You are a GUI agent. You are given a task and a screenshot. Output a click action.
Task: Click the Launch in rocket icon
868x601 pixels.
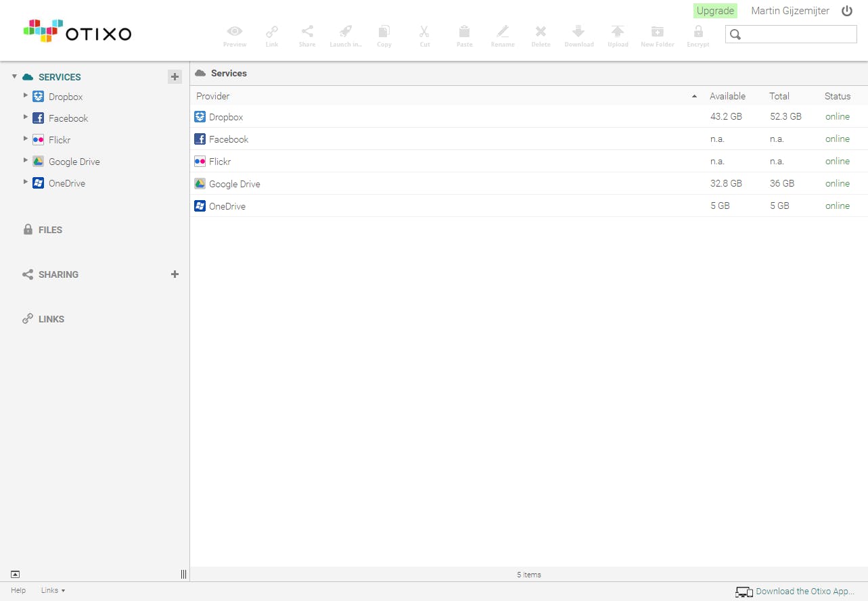(x=346, y=31)
